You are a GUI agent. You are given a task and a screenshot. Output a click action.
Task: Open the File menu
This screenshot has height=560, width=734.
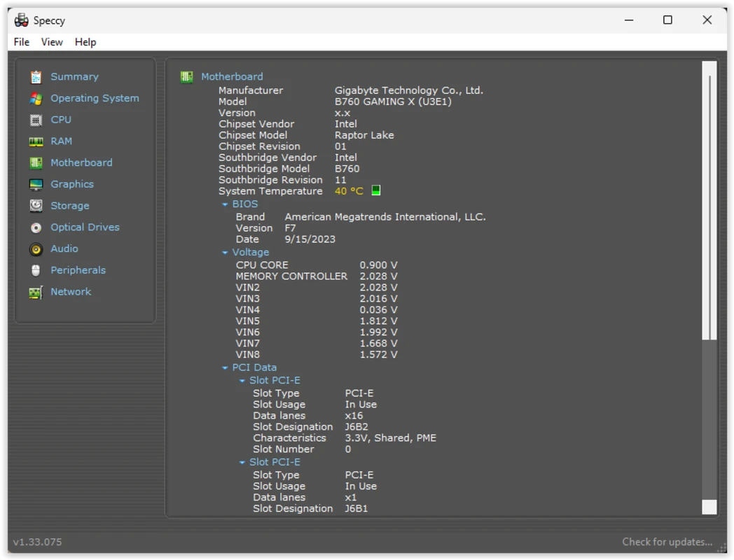click(21, 42)
